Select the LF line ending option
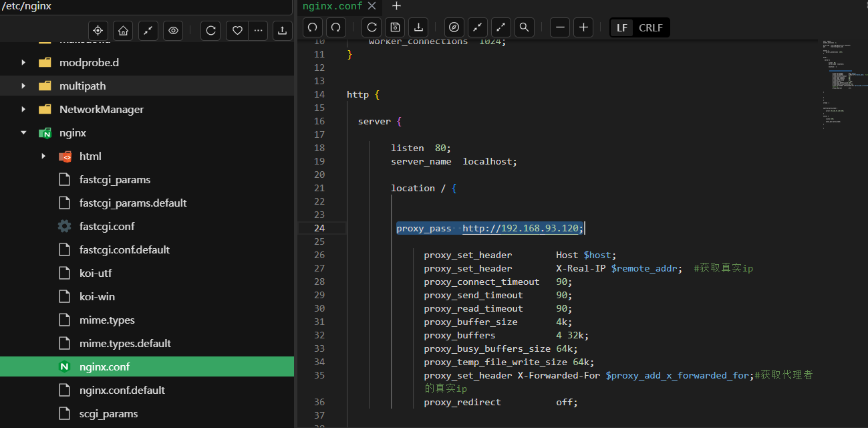868x428 pixels. click(x=622, y=27)
